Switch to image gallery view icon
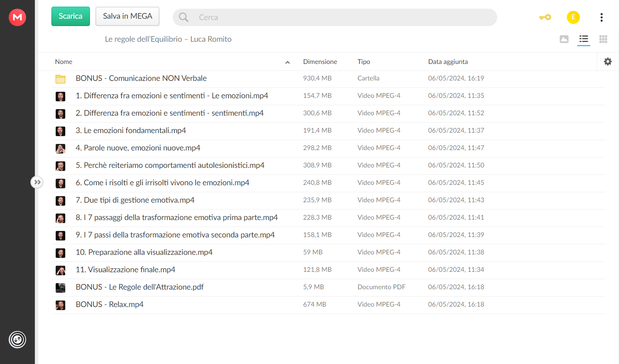Screen dimensions: 619x364 tap(564, 39)
